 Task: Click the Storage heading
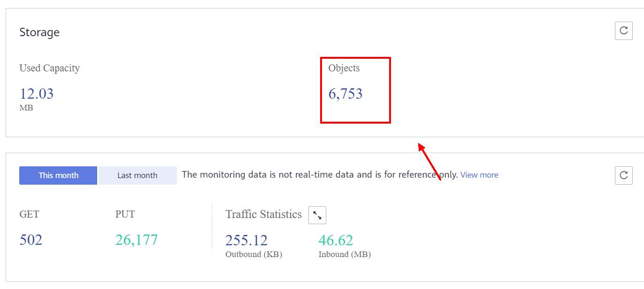click(x=39, y=32)
